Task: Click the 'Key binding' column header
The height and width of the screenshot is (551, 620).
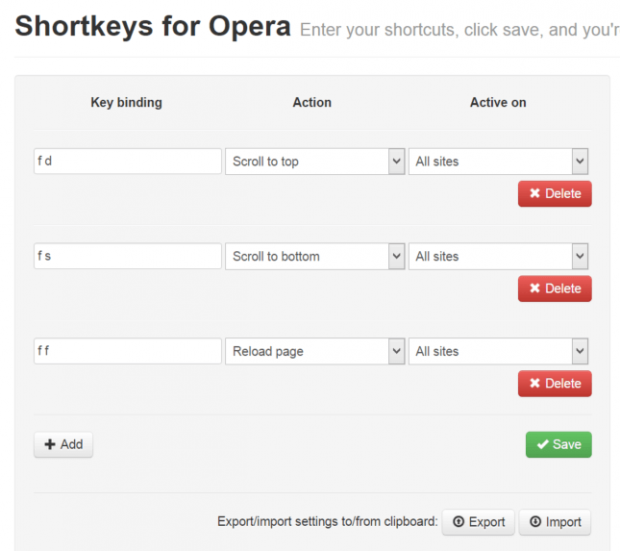Action: 126,103
